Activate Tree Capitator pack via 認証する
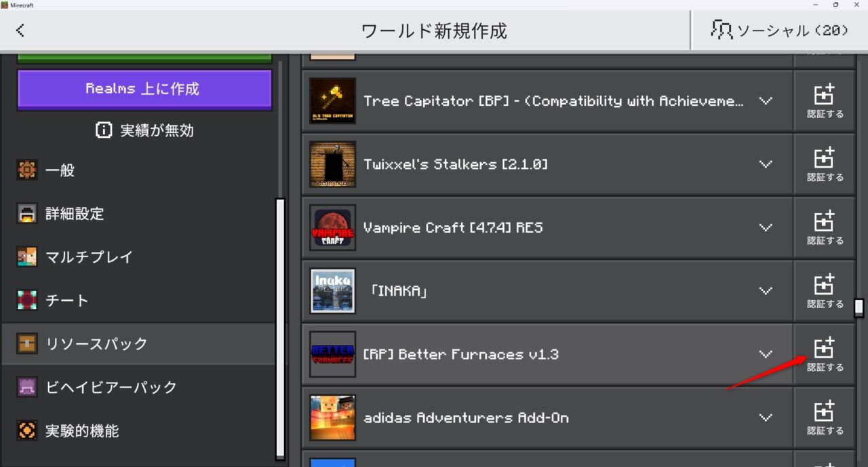The image size is (868, 467). point(825,101)
